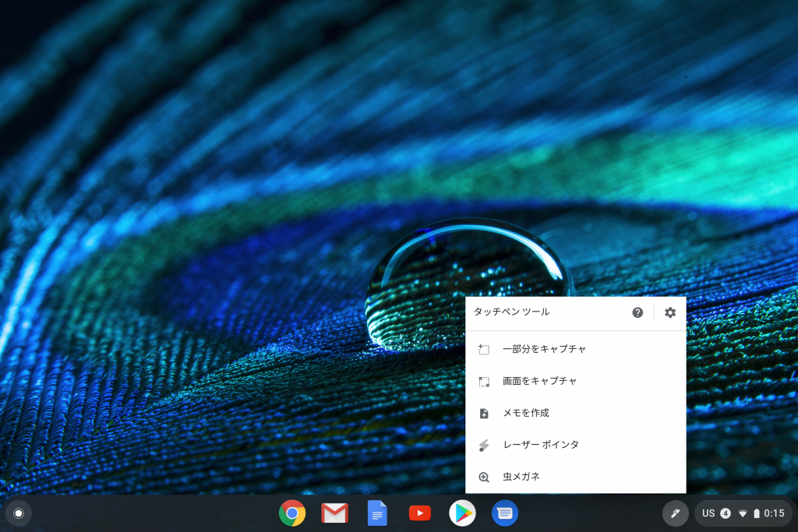Toggle the stylus pen tray button

coord(676,513)
